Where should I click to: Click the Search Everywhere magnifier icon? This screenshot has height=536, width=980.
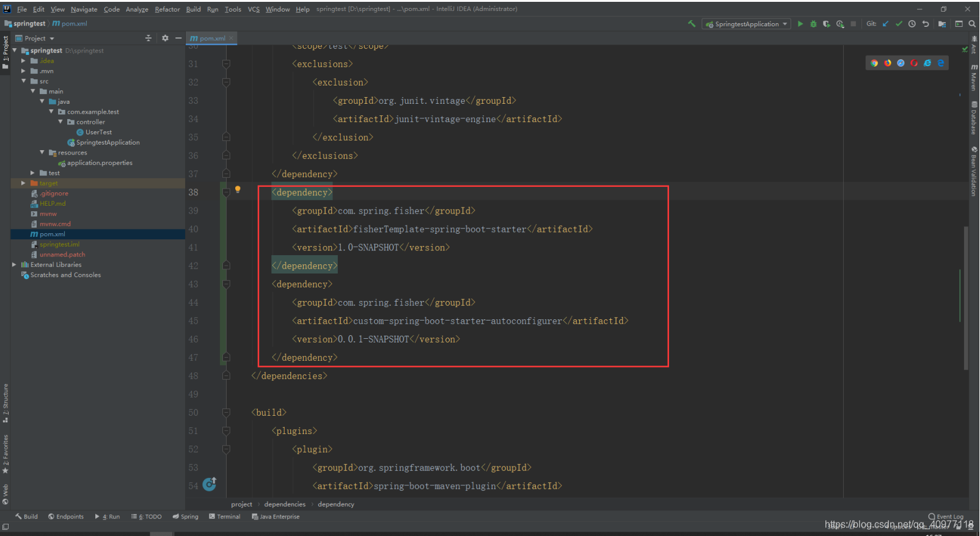(972, 24)
